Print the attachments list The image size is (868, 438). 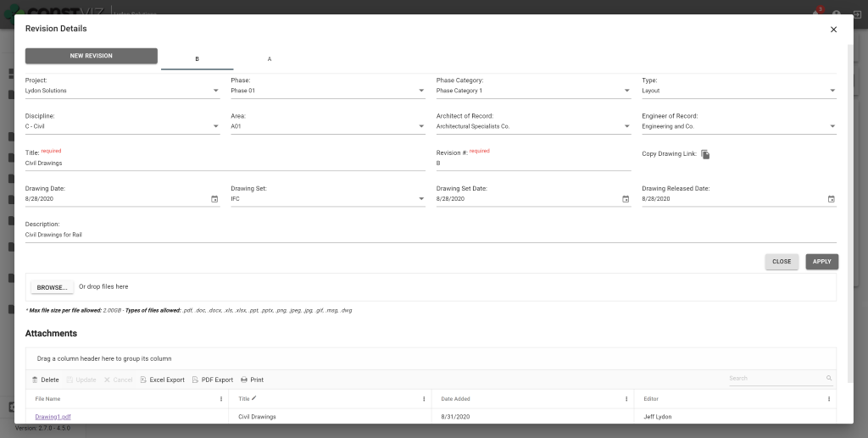[x=252, y=380]
